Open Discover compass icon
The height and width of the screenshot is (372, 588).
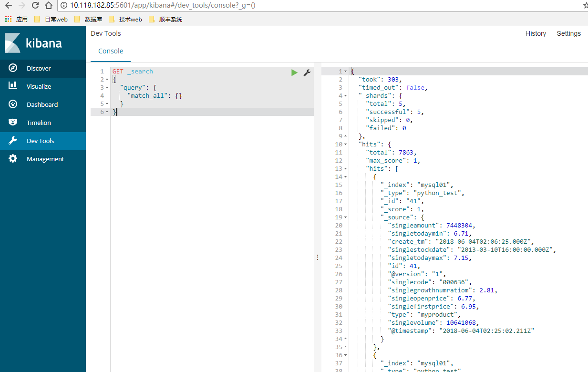tap(13, 68)
